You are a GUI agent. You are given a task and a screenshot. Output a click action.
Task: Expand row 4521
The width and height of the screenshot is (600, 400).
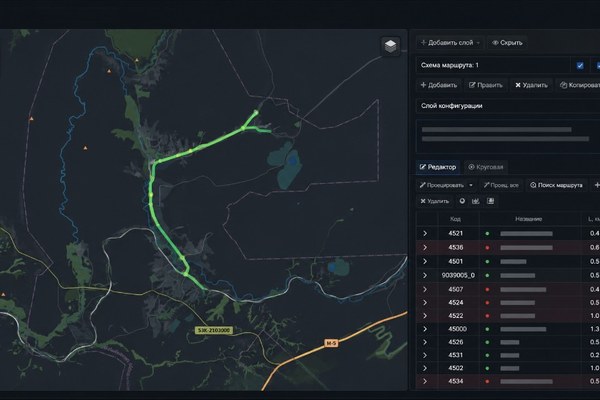(425, 233)
